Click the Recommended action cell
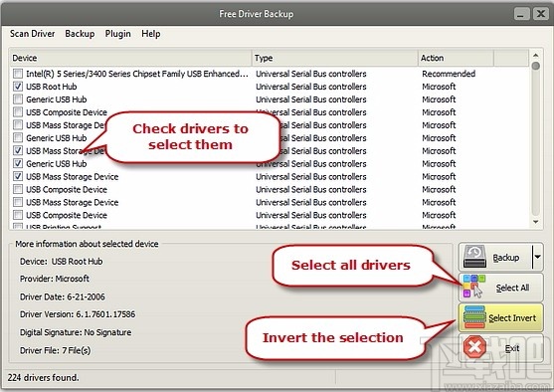 click(449, 74)
